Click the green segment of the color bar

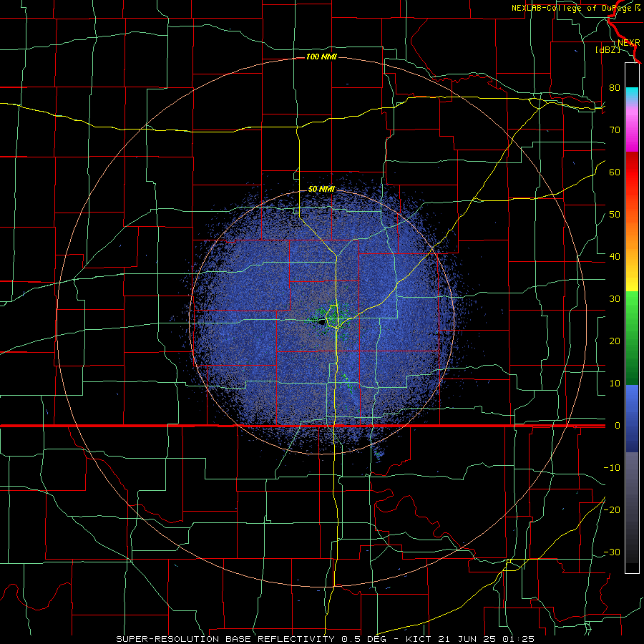(632, 338)
